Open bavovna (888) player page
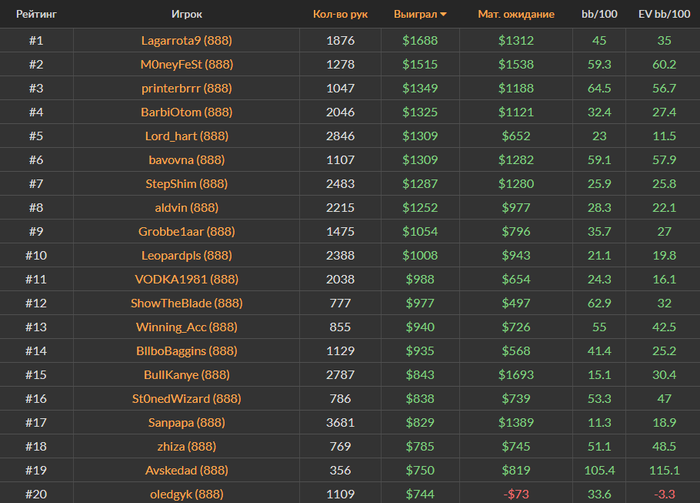 [x=187, y=160]
